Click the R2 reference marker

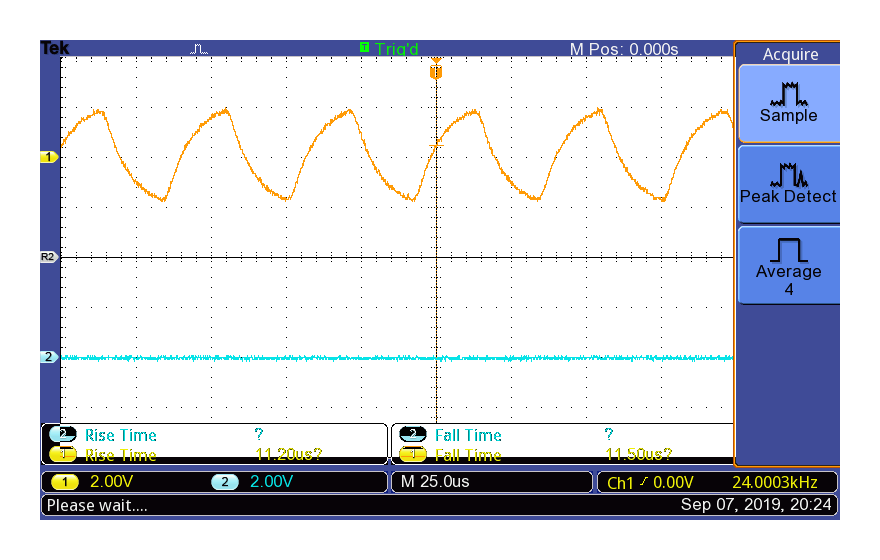[x=48, y=257]
